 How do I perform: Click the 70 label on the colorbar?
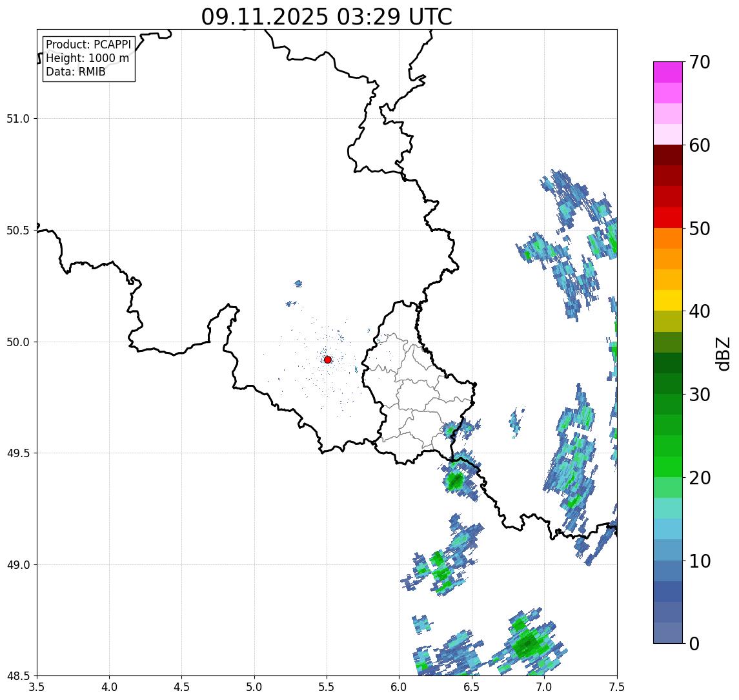pos(700,62)
